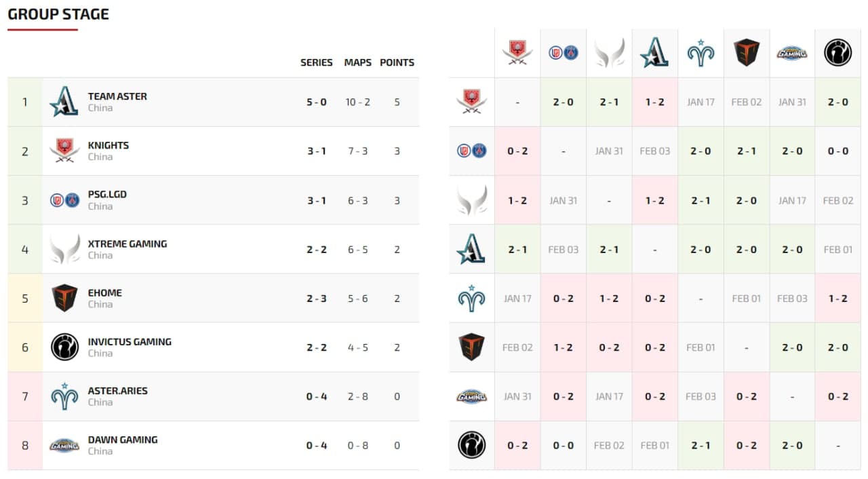
Task: Click Knights logo in standings row 2
Action: coord(64,151)
